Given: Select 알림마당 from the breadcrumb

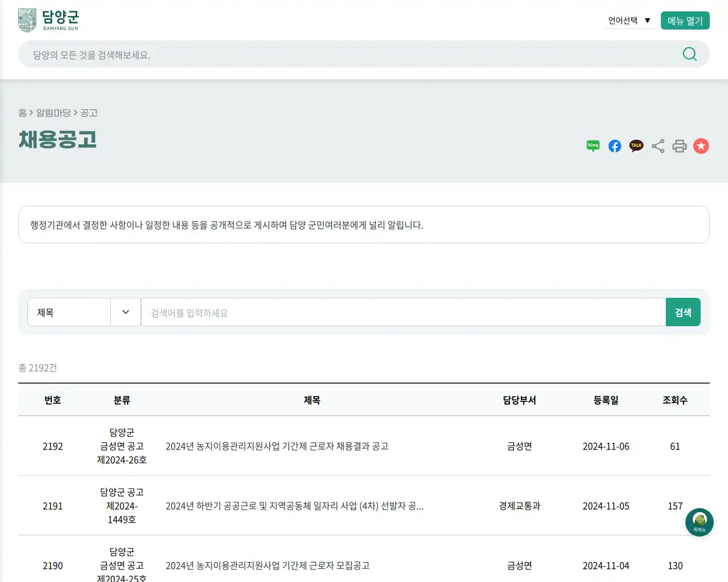Looking at the screenshot, I should [54, 113].
